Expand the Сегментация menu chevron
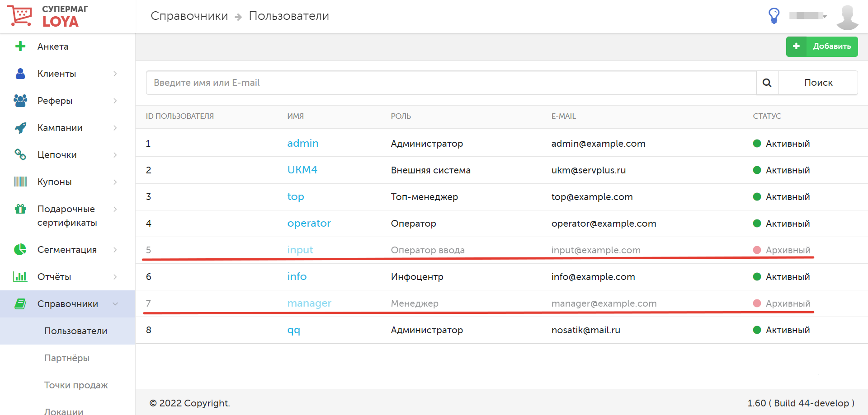This screenshot has width=868, height=415. point(115,250)
